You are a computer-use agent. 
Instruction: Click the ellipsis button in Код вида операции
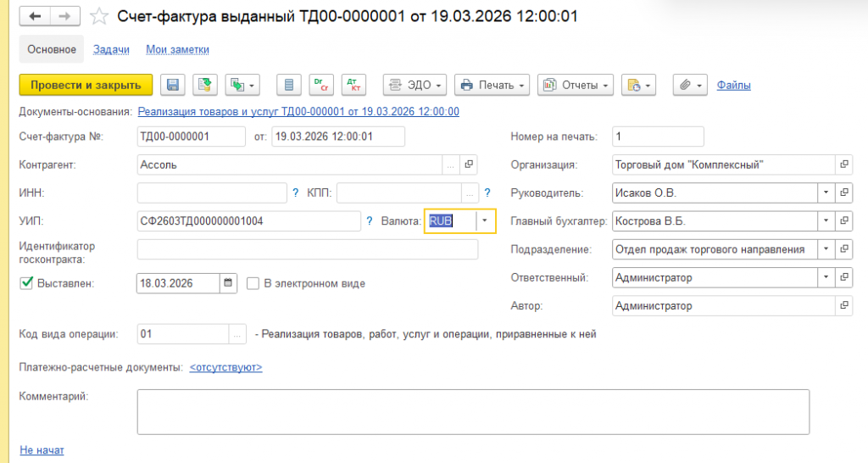237,334
